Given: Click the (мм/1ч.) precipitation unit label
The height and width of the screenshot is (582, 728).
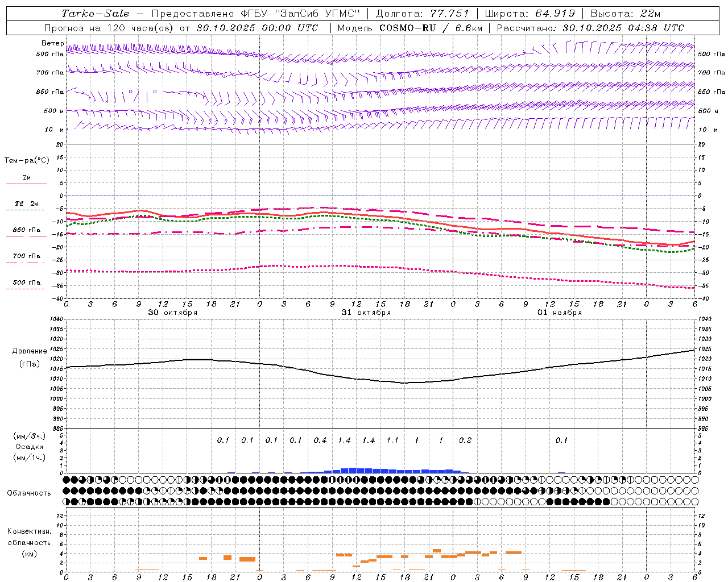Looking at the screenshot, I should tap(30, 458).
